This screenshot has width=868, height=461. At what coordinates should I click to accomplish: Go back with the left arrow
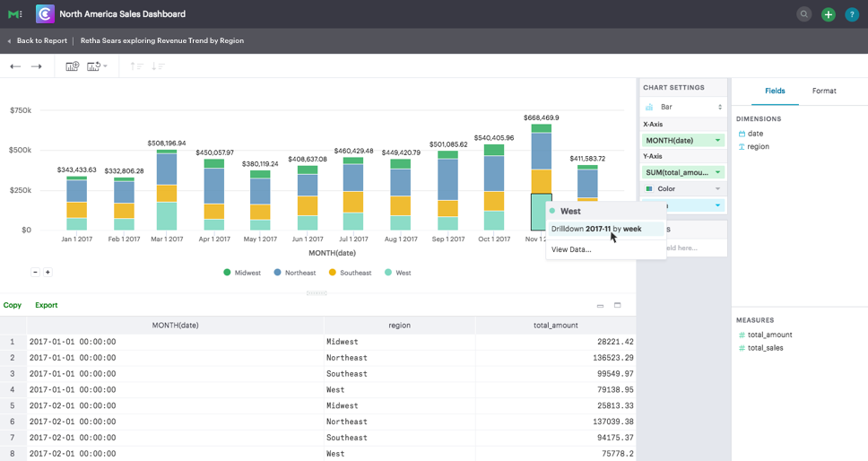click(x=15, y=66)
